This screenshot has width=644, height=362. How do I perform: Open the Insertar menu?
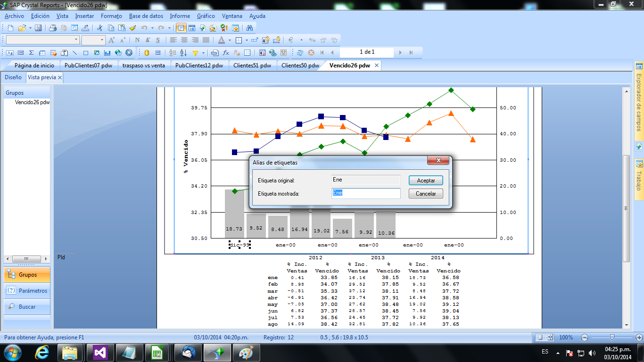coord(84,16)
